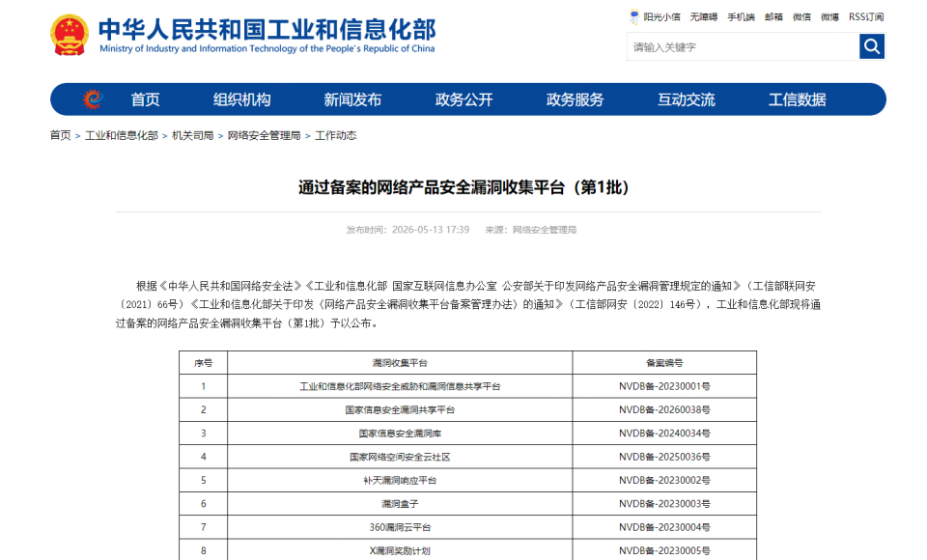
Task: Click the cell NVDB备-20230003号
Action: [x=664, y=504]
